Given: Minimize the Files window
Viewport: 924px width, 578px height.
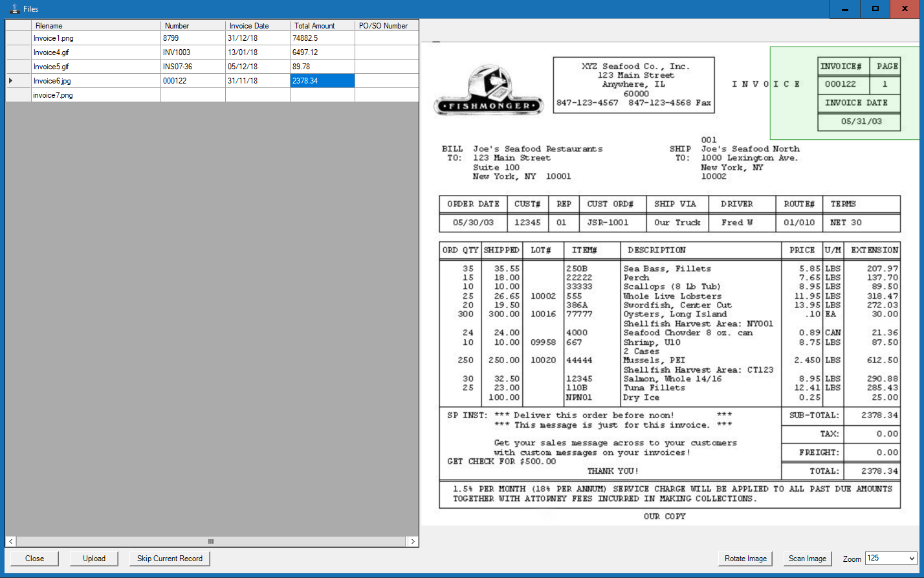Looking at the screenshot, I should 845,9.
